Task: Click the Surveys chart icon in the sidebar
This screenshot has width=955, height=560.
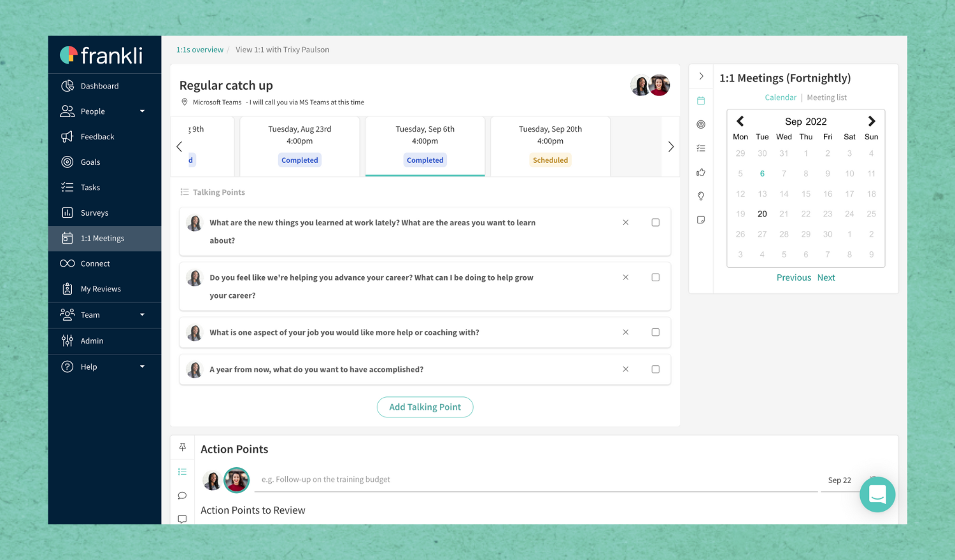Action: click(x=68, y=213)
